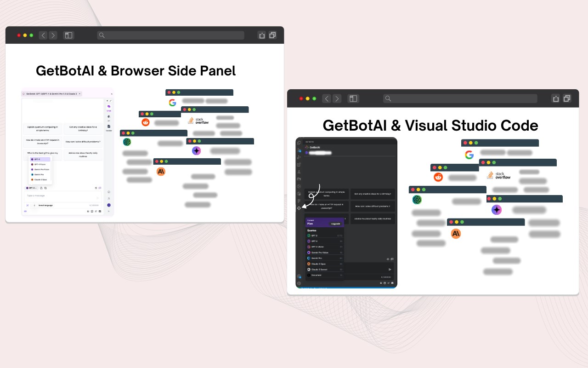Click the file attach icon next to GPT-4 selector
The image size is (588, 368).
(x=41, y=188)
